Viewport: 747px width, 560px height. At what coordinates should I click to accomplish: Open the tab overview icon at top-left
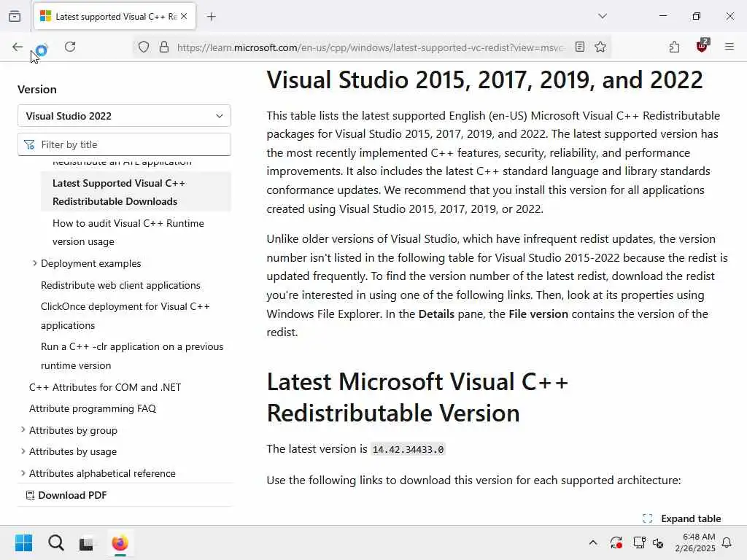click(15, 17)
